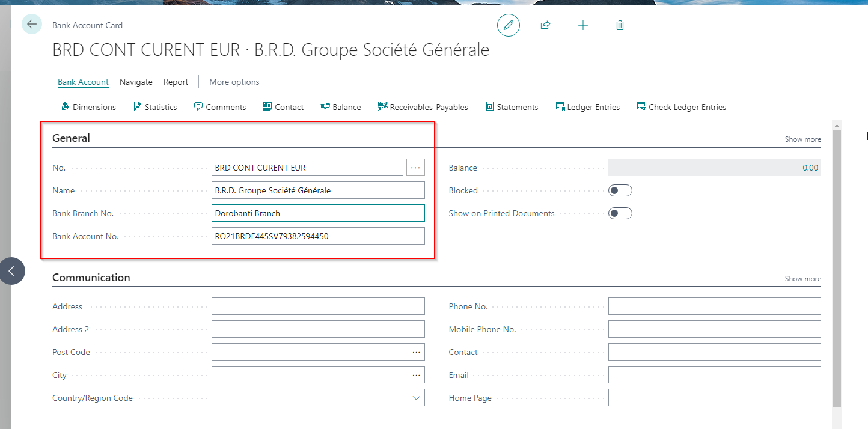Open Dimensions action

click(89, 107)
